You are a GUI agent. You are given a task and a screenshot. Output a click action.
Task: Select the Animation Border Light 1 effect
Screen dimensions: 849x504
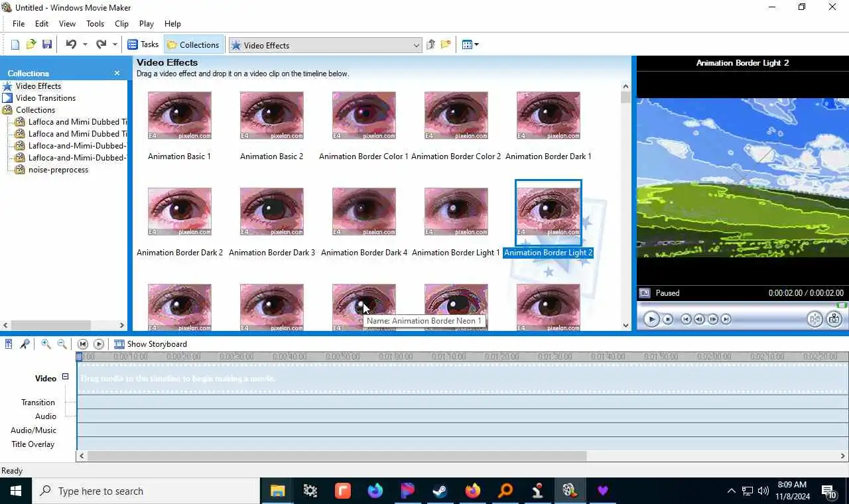pyautogui.click(x=456, y=212)
